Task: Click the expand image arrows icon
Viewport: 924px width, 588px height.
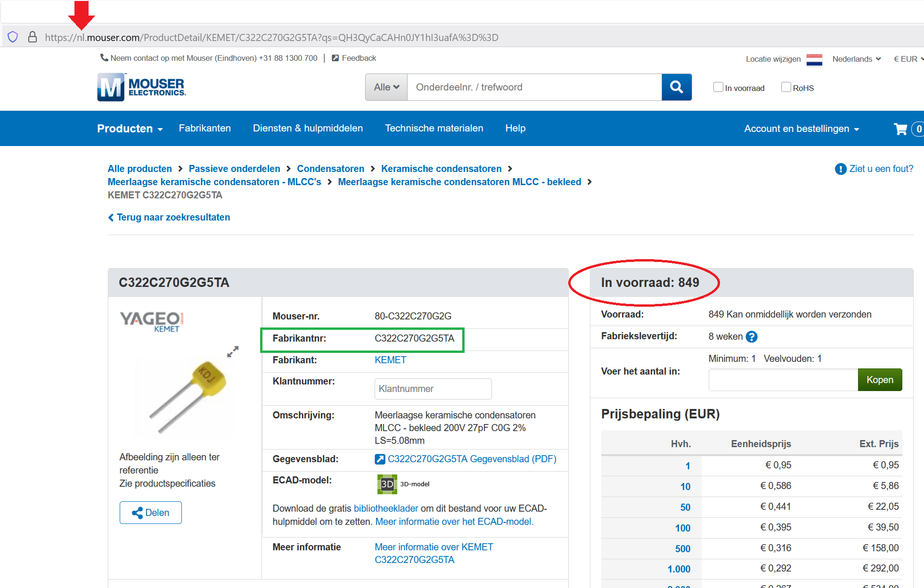Action: [x=233, y=351]
